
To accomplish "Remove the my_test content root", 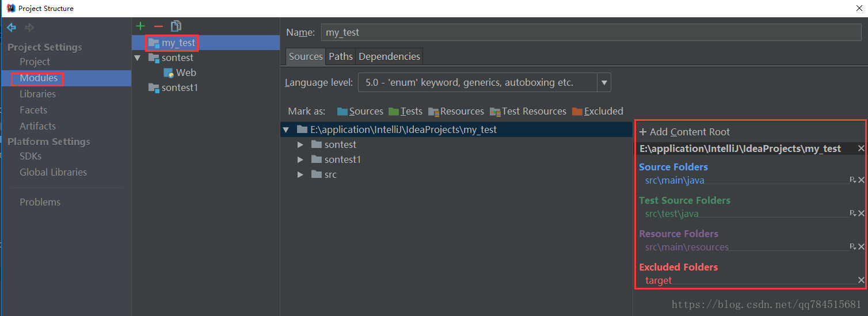I will 861,149.
